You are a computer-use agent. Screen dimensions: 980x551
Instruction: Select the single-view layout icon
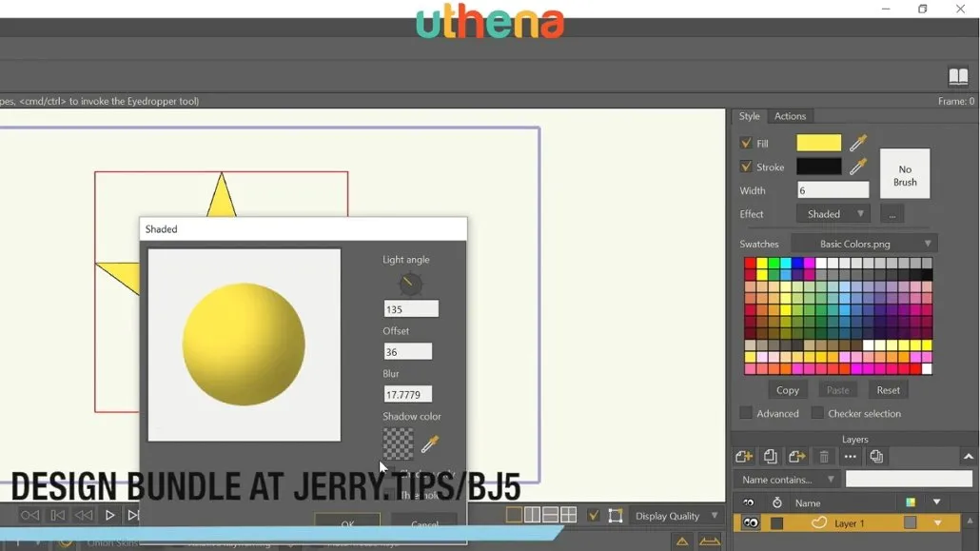coord(514,515)
